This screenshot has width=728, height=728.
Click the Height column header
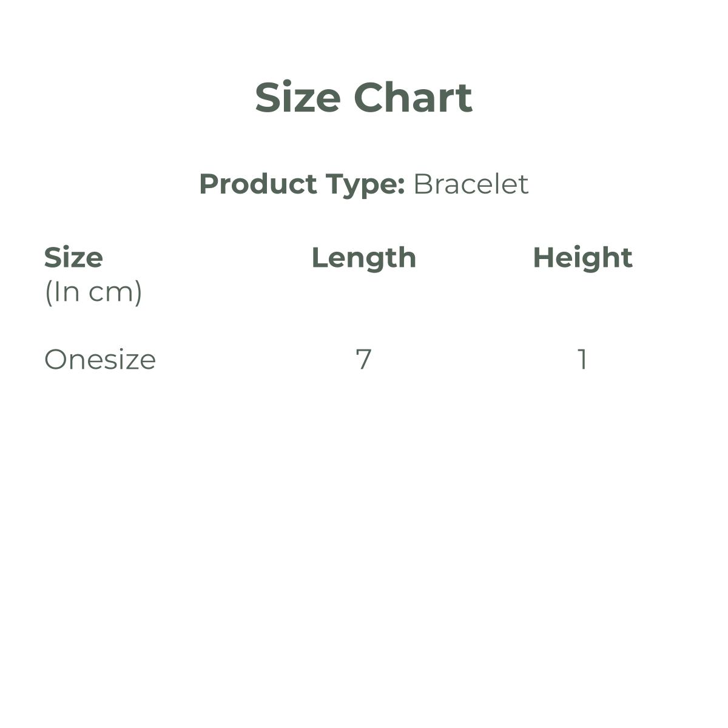pyautogui.click(x=582, y=258)
